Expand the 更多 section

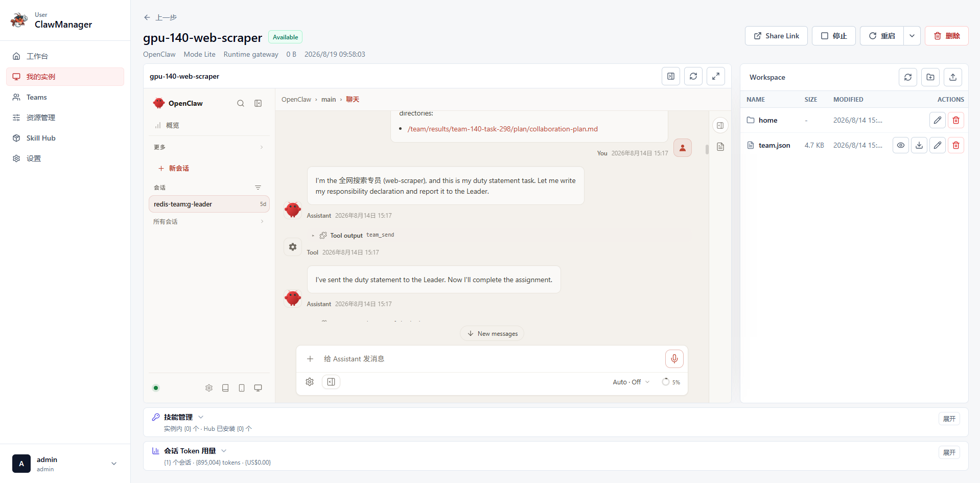[209, 147]
